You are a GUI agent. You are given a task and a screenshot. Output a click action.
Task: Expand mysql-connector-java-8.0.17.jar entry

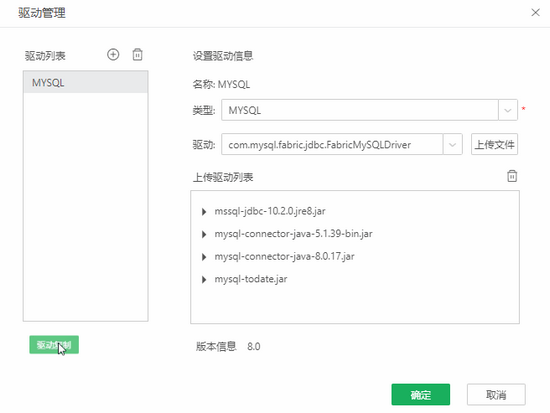[x=204, y=257]
